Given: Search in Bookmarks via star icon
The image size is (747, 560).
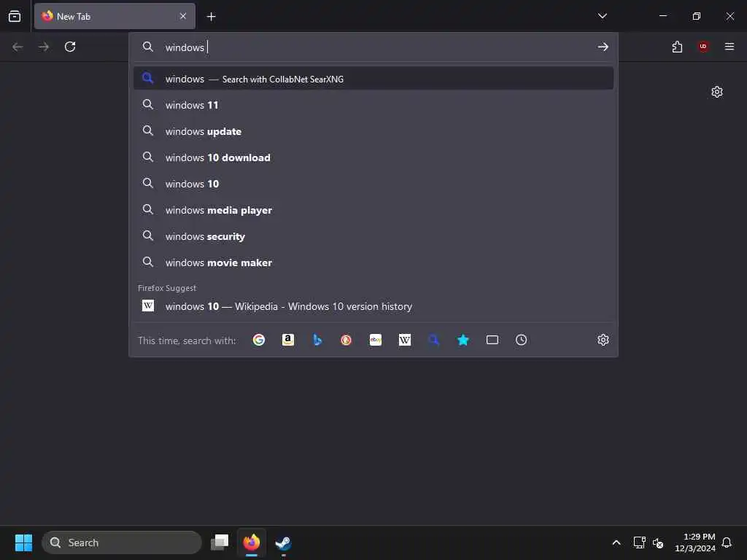Looking at the screenshot, I should point(463,340).
